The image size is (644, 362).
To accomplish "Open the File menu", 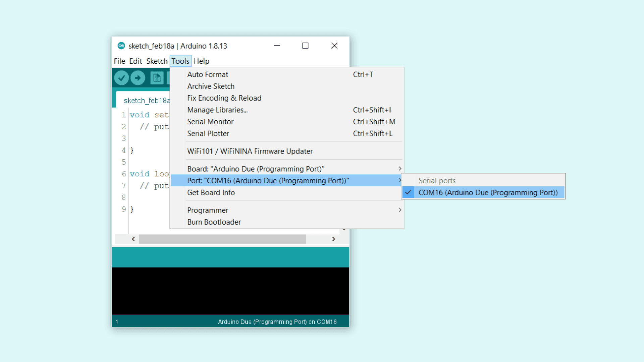I will (119, 61).
